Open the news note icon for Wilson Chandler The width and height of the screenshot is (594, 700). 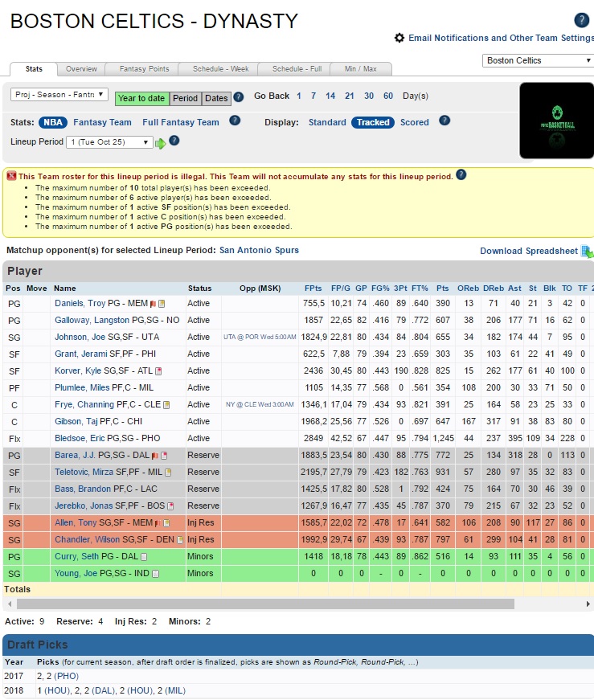[x=180, y=540]
